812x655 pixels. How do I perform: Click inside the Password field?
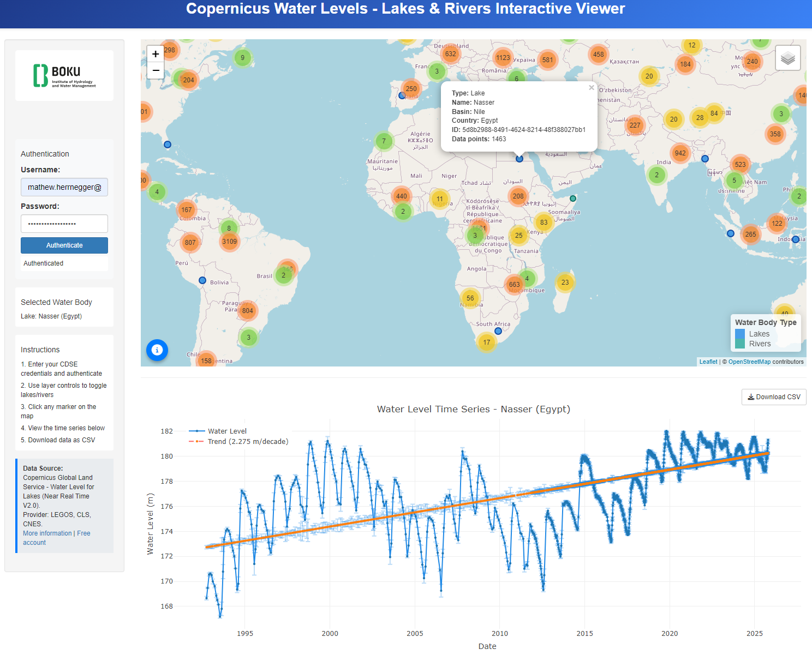[64, 224]
